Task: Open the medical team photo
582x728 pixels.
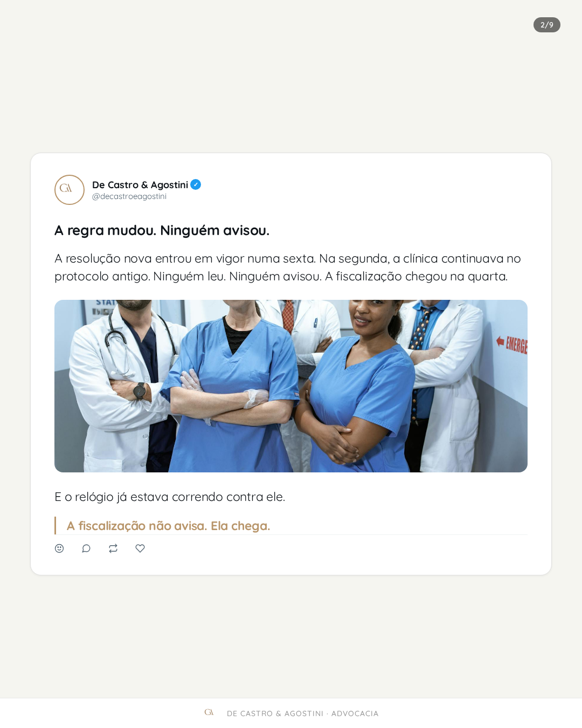Action: (x=291, y=386)
